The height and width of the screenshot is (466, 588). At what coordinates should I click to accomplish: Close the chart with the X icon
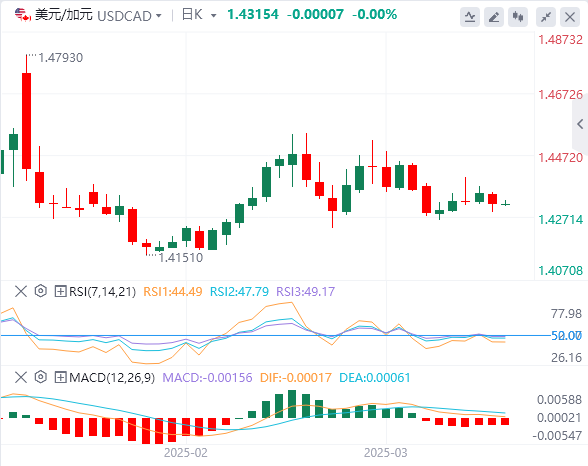(570, 17)
